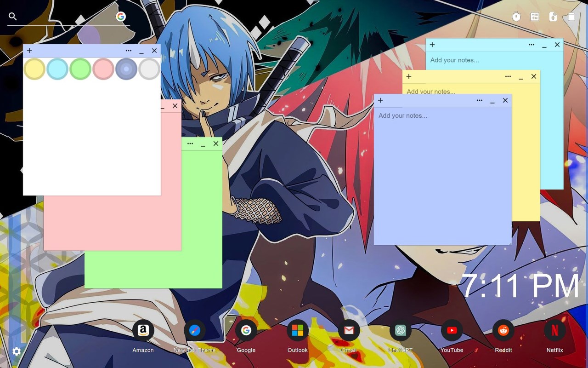This screenshot has width=588, height=368.
Task: Open the YouTube shortcut
Action: click(x=452, y=330)
